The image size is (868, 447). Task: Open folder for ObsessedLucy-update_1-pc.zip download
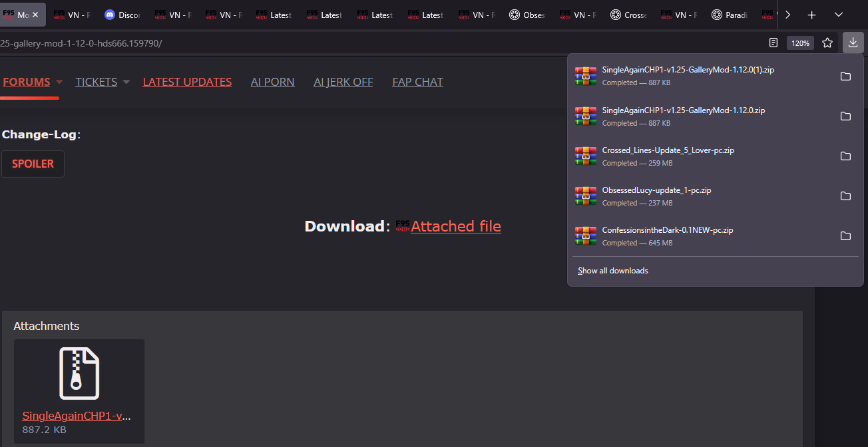pyautogui.click(x=845, y=196)
